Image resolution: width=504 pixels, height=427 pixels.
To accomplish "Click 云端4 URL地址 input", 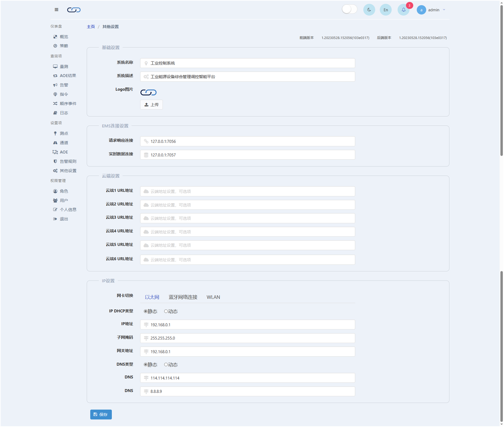I will (x=247, y=232).
